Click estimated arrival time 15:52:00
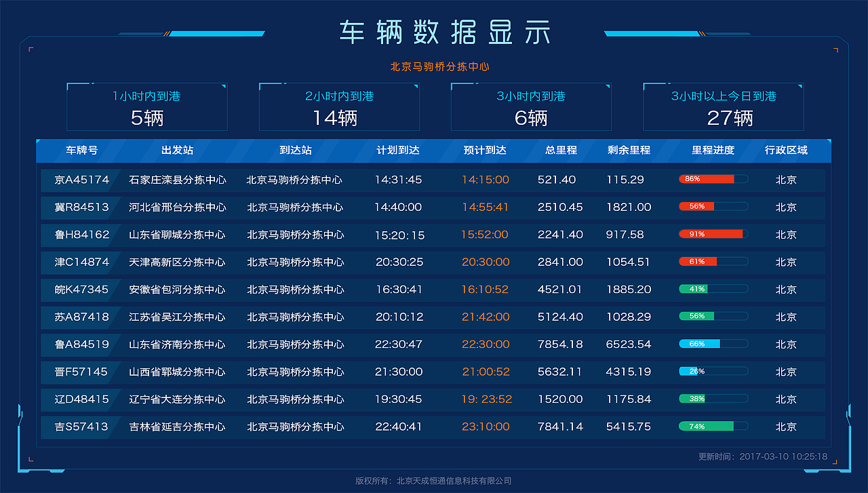868x493 pixels. (485, 235)
